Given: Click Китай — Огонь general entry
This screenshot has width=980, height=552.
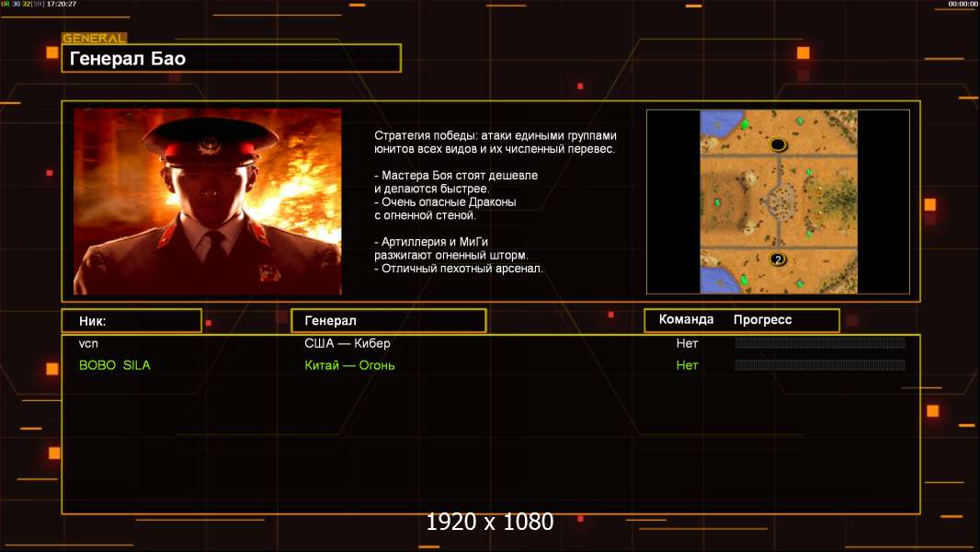Looking at the screenshot, I should (349, 365).
